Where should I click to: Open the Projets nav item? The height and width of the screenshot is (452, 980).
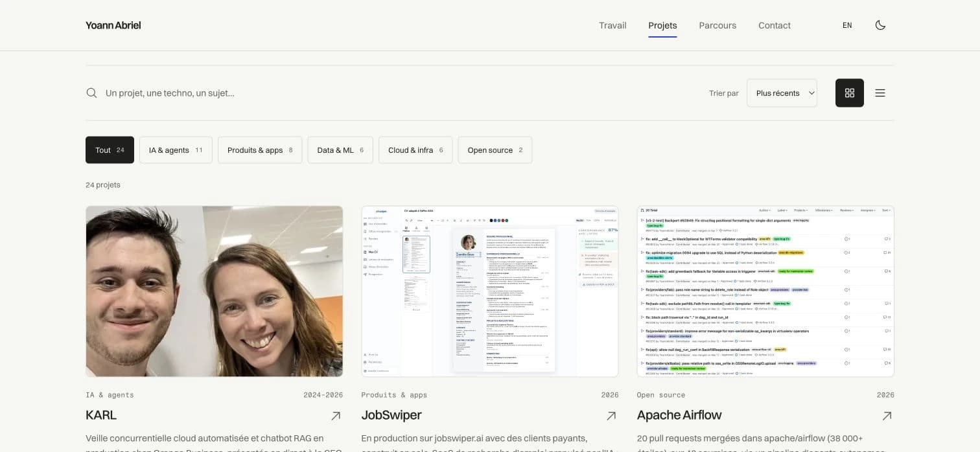[662, 25]
